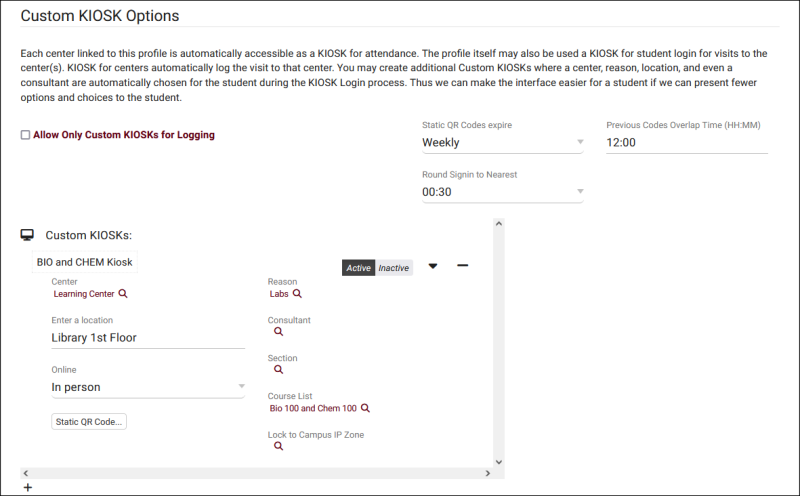Expand the kiosk options arrow menu
The height and width of the screenshot is (496, 800).
pyautogui.click(x=433, y=266)
